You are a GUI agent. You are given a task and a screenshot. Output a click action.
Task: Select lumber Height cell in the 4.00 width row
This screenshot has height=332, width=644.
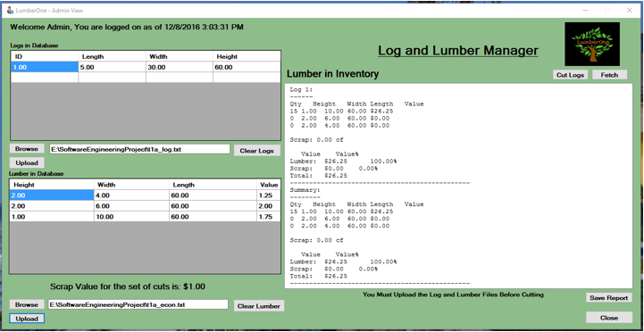(x=52, y=195)
